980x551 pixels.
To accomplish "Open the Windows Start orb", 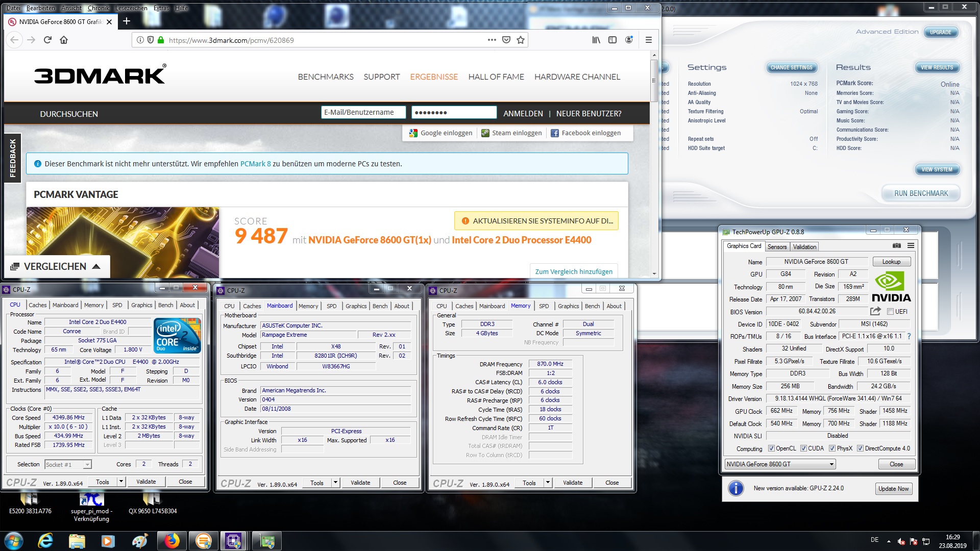I will pyautogui.click(x=14, y=541).
